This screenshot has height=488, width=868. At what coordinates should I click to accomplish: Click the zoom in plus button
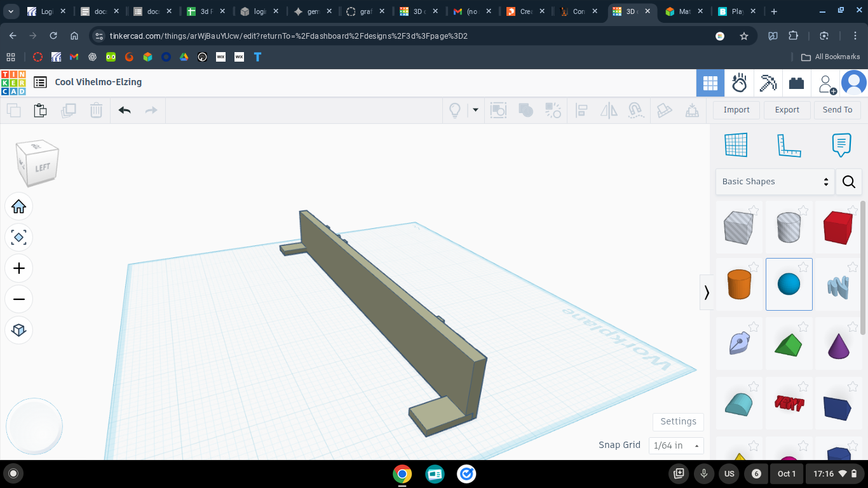click(x=19, y=268)
